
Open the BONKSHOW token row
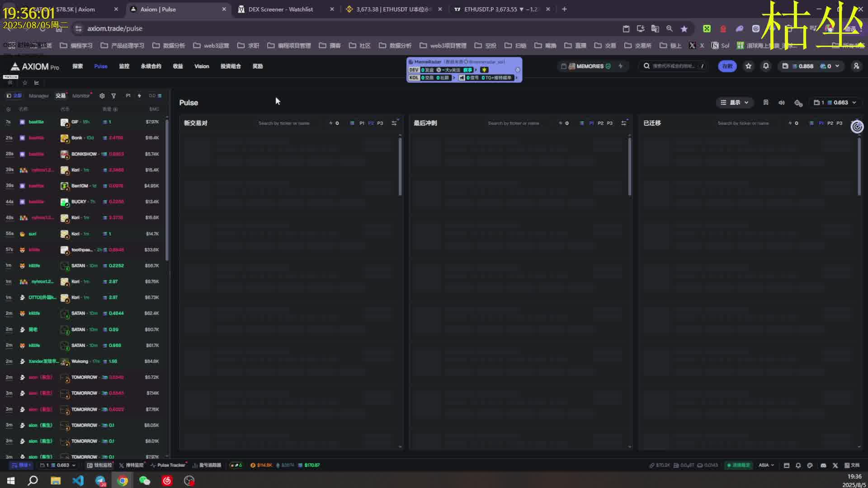click(83, 154)
